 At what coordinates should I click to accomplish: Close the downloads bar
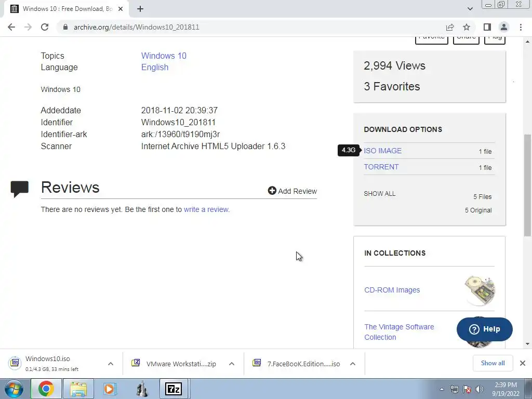[523, 363]
